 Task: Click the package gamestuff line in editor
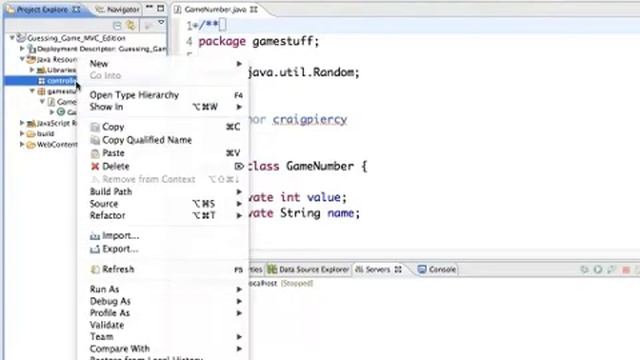(259, 41)
